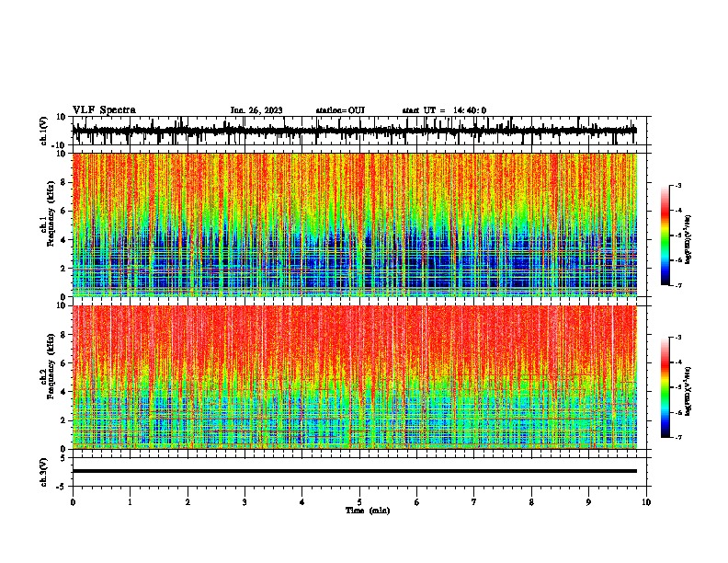Click the "8" kHz tick on ch.2 axis
The height and width of the screenshot is (563, 728).
[x=64, y=335]
